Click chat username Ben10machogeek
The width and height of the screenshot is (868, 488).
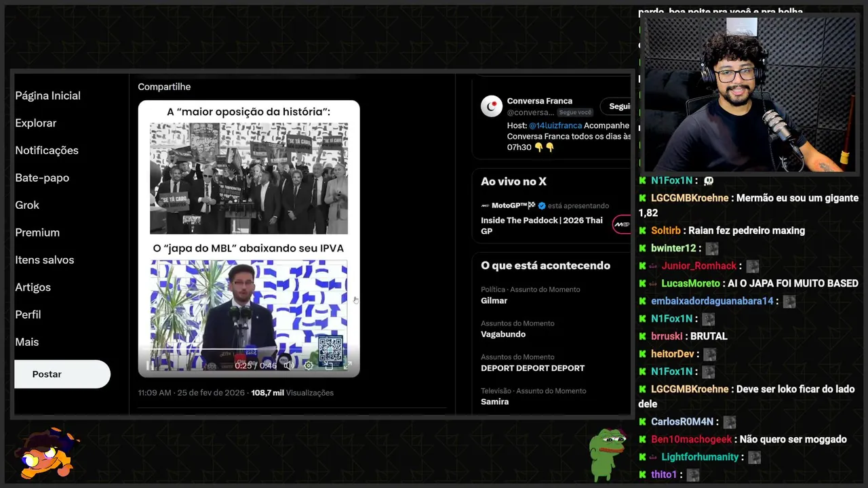(691, 439)
